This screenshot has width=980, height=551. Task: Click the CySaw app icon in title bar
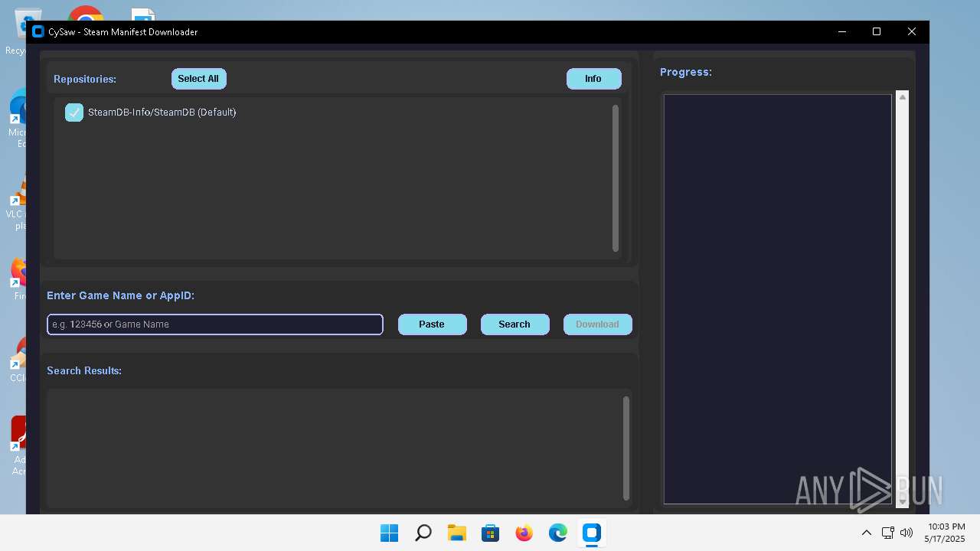pyautogui.click(x=38, y=32)
